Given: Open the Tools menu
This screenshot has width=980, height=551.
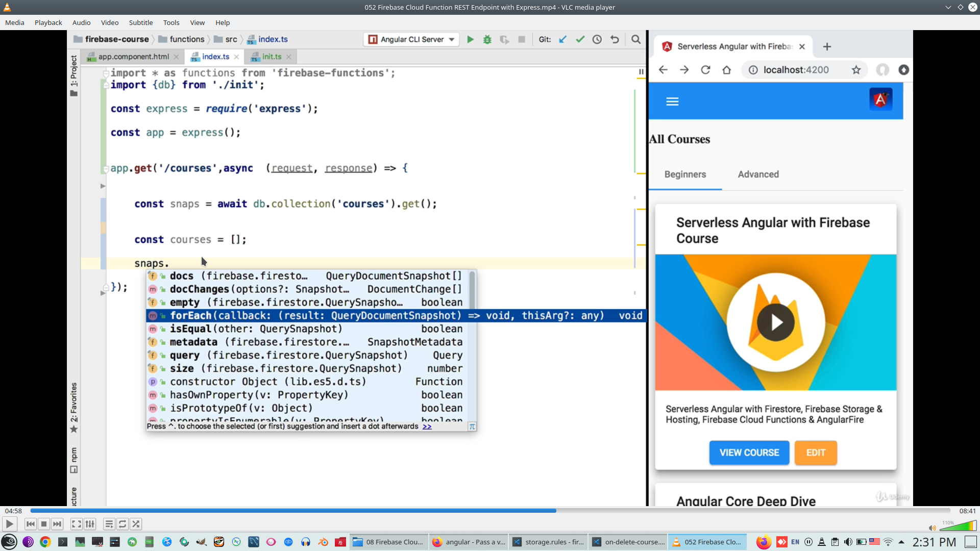Looking at the screenshot, I should coord(171,22).
